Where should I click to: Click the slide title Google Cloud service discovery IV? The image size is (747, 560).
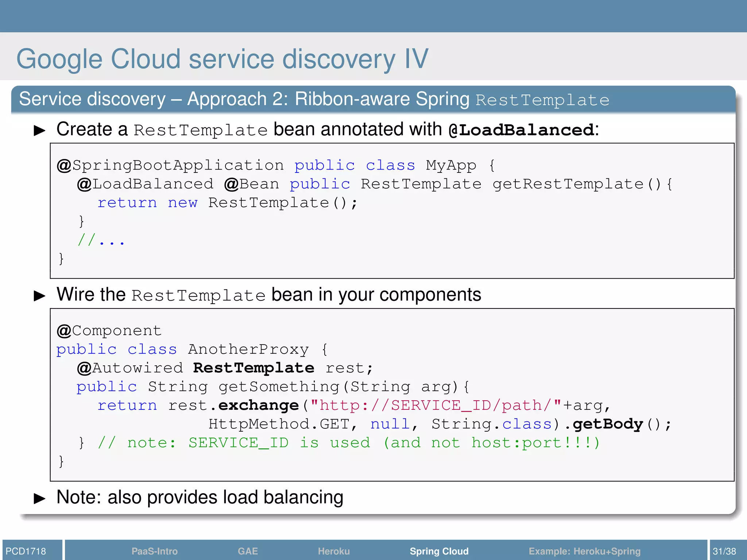coord(222,59)
